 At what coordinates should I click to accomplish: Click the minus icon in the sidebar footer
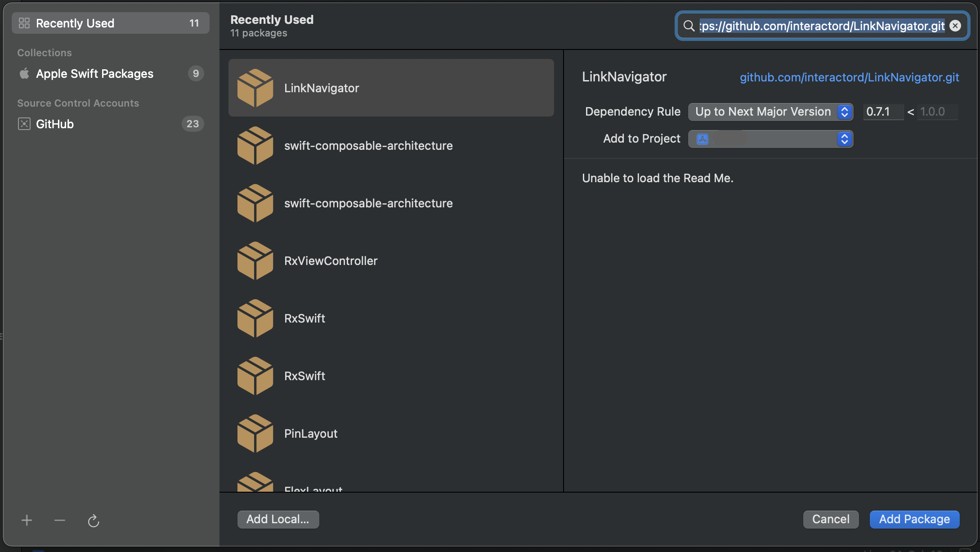click(60, 521)
